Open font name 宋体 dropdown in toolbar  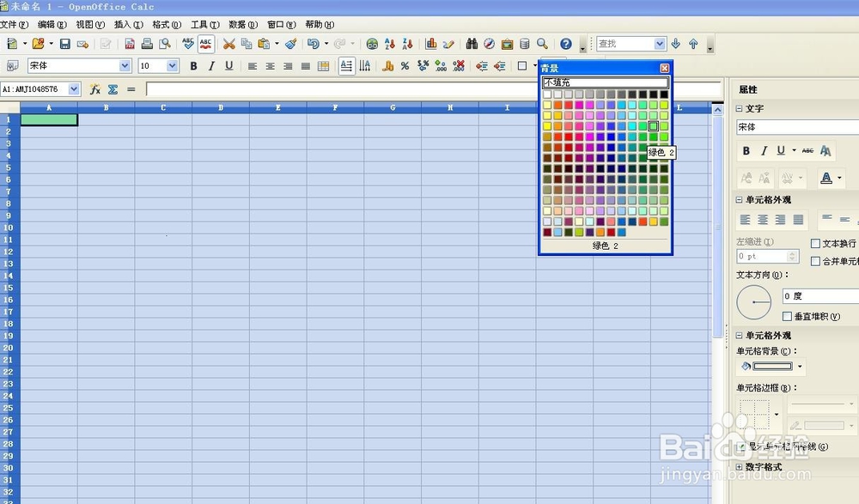pyautogui.click(x=125, y=66)
